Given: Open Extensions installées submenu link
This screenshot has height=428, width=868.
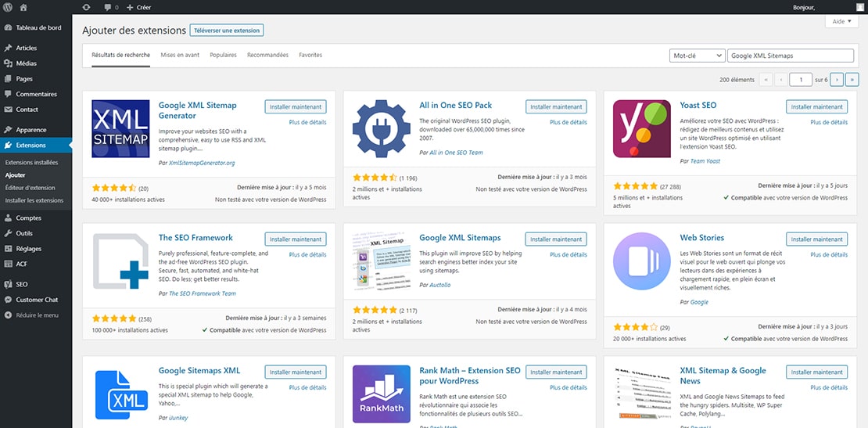Looking at the screenshot, I should pyautogui.click(x=31, y=163).
